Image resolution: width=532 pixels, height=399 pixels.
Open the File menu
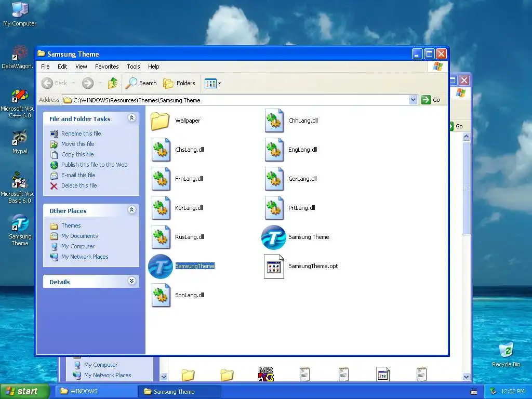(x=46, y=66)
